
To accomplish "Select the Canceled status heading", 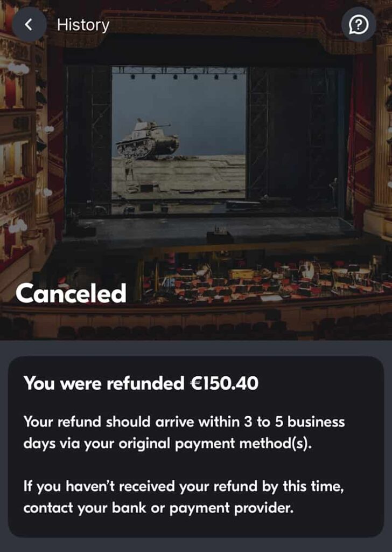I will [x=71, y=293].
